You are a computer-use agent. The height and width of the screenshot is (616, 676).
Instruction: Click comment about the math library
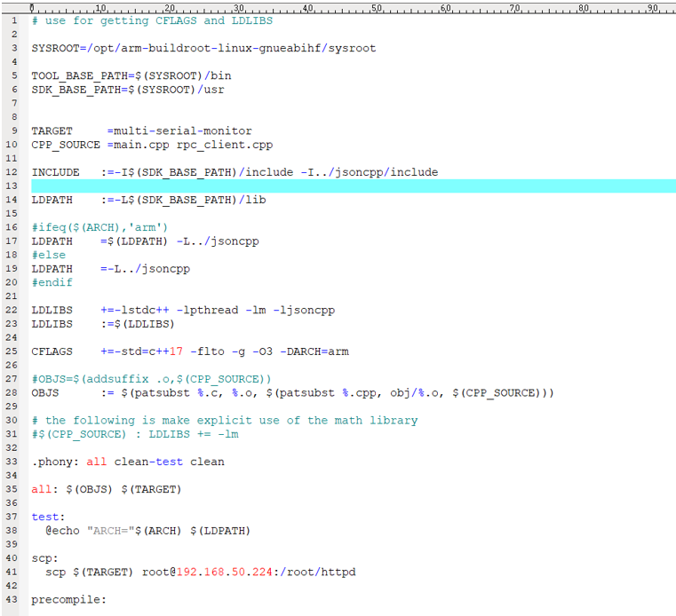coord(225,421)
